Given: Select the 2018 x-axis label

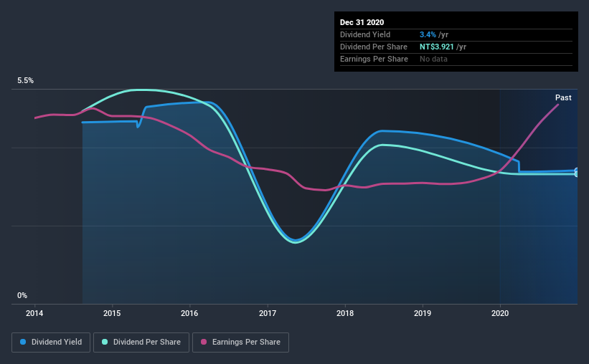Looking at the screenshot, I should pos(345,313).
